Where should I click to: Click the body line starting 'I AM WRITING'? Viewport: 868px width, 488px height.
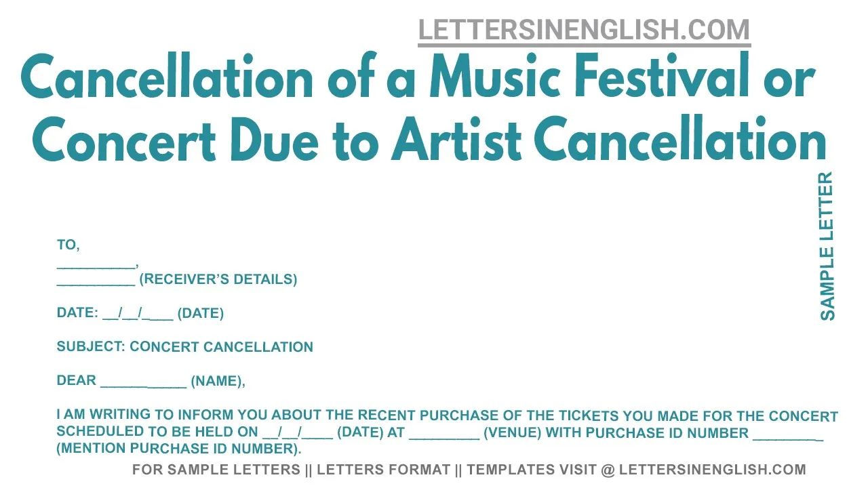pos(448,415)
